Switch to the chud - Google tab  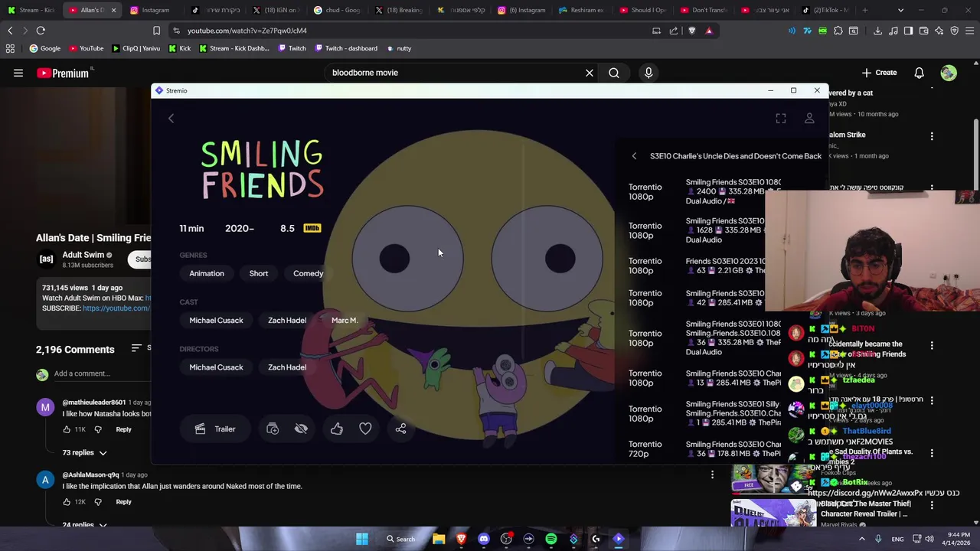point(337,10)
